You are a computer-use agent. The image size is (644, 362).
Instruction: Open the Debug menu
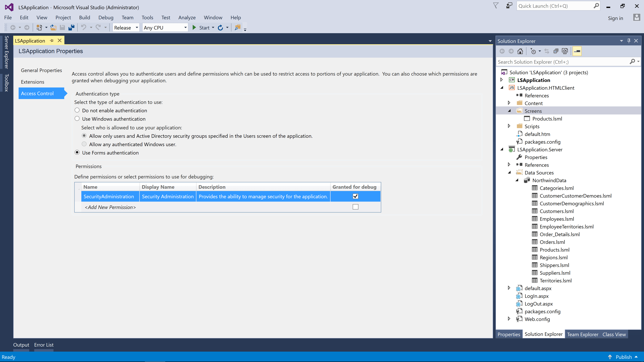(106, 17)
